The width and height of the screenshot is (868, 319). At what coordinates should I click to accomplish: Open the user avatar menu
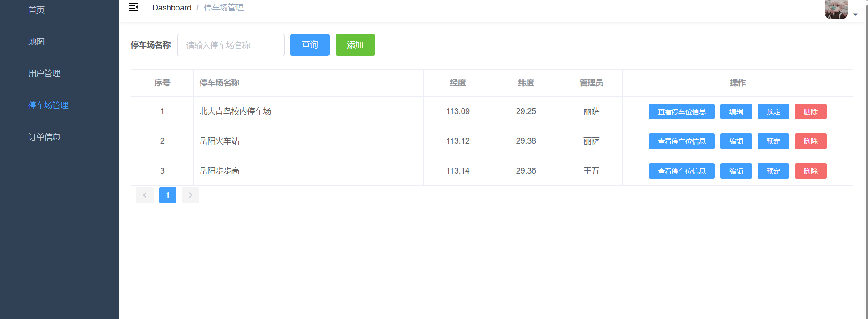pos(836,9)
